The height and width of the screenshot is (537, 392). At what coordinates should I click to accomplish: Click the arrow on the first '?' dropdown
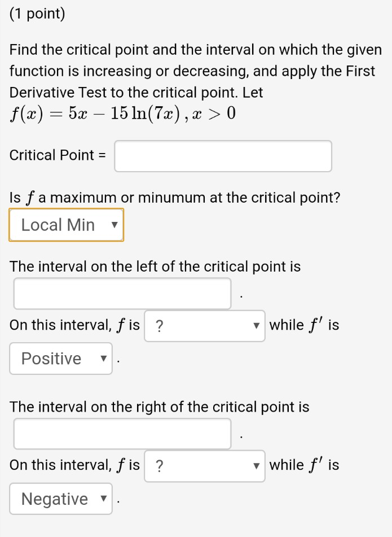pyautogui.click(x=256, y=326)
